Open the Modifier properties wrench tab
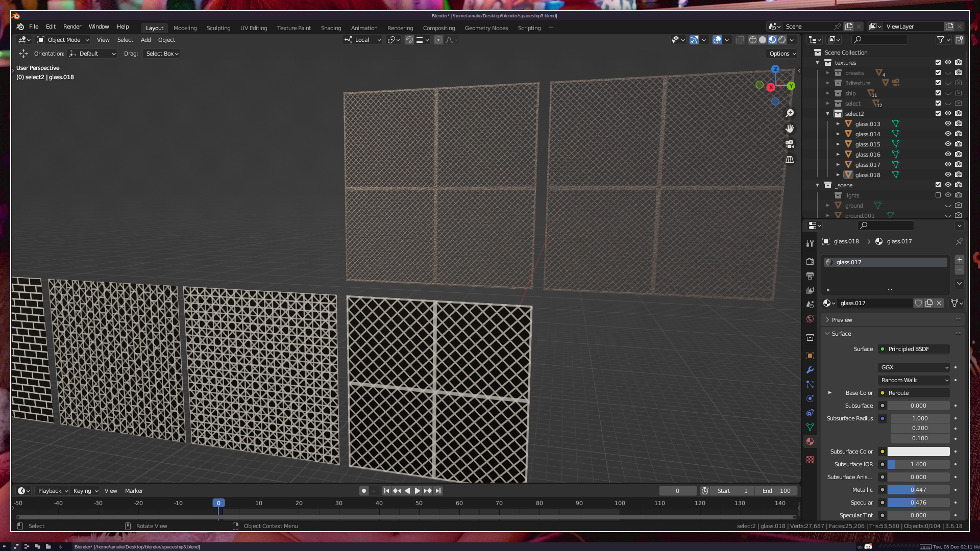This screenshot has width=980, height=551. (x=810, y=370)
